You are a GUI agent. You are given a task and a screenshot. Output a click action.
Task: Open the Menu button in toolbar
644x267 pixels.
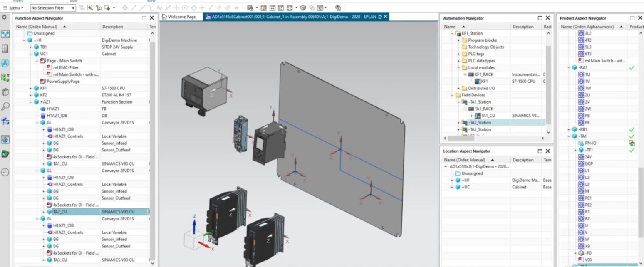pos(15,8)
